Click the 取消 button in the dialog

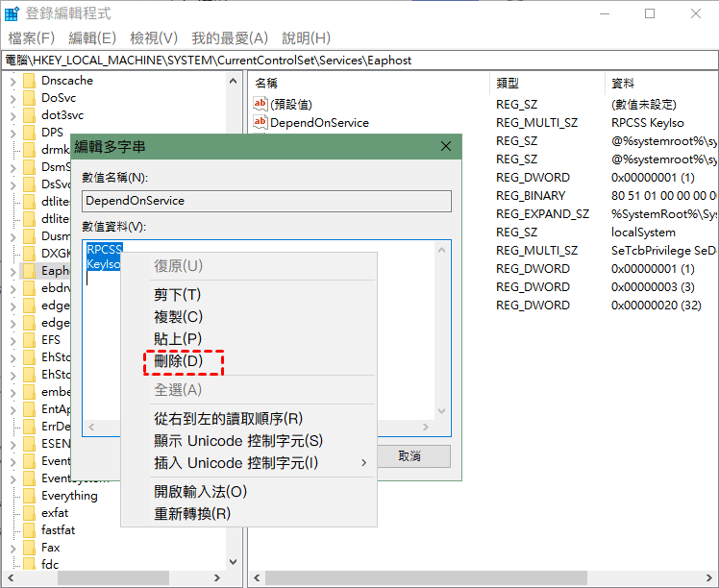coord(413,456)
